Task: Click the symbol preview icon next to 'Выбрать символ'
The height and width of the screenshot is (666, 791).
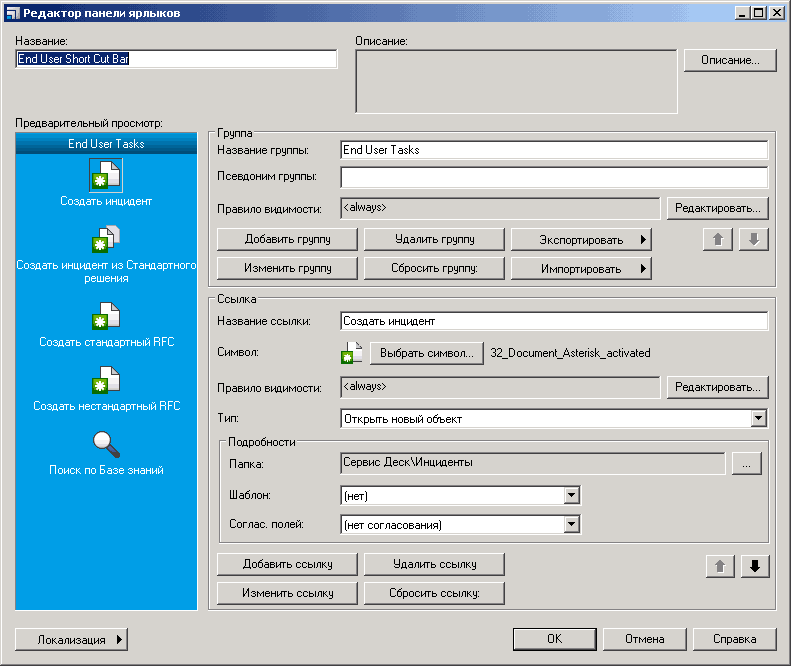Action: [x=352, y=353]
